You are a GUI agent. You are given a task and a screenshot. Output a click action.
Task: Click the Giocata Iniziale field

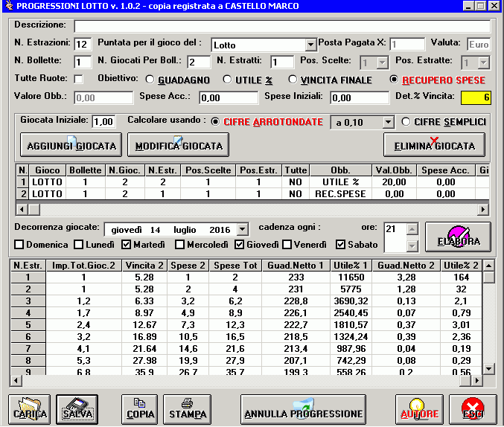(103, 122)
